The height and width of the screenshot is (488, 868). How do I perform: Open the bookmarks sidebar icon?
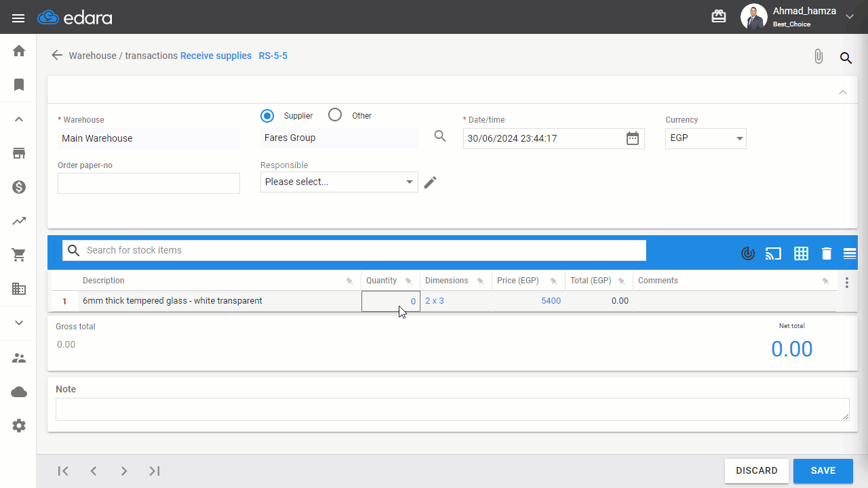[19, 85]
